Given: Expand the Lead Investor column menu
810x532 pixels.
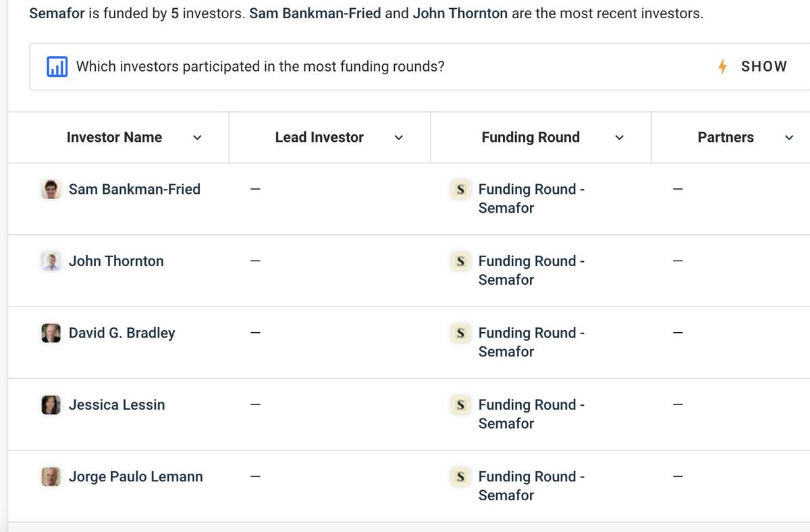Looking at the screenshot, I should (x=398, y=138).
